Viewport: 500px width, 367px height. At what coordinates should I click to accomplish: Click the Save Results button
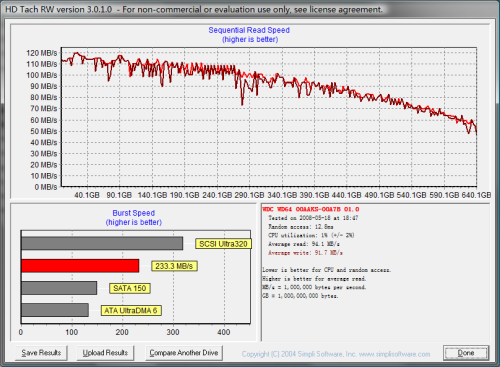41,353
